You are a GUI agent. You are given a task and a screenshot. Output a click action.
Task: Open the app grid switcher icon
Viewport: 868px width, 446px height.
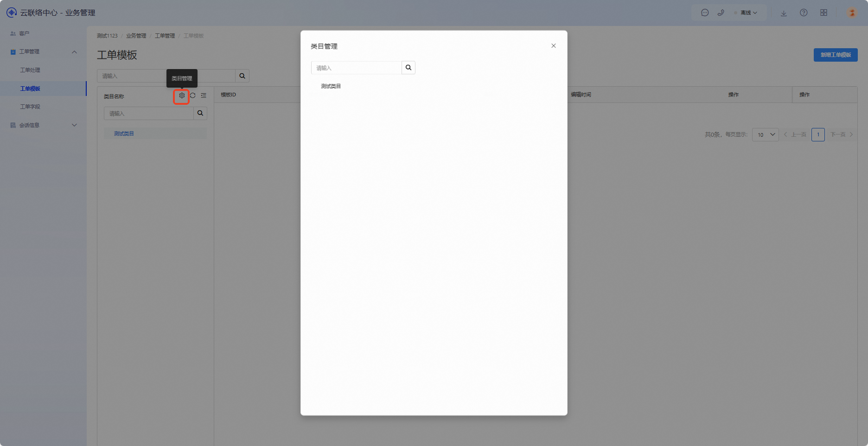(x=823, y=13)
